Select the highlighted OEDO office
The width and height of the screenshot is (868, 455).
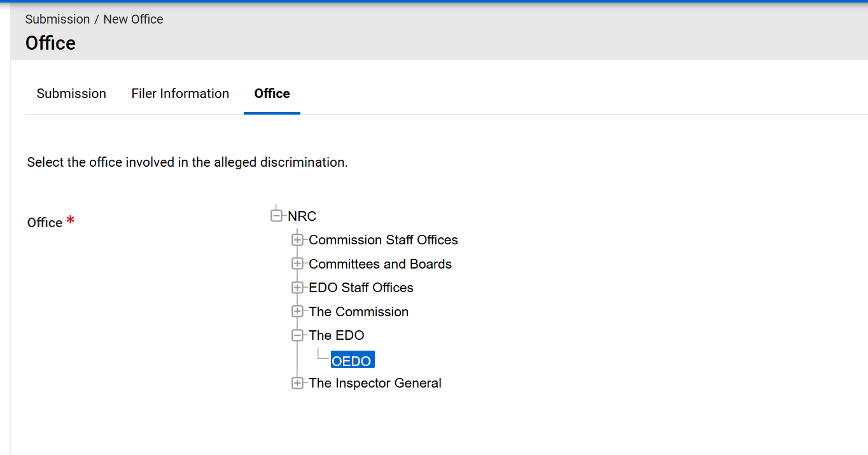coord(351,361)
